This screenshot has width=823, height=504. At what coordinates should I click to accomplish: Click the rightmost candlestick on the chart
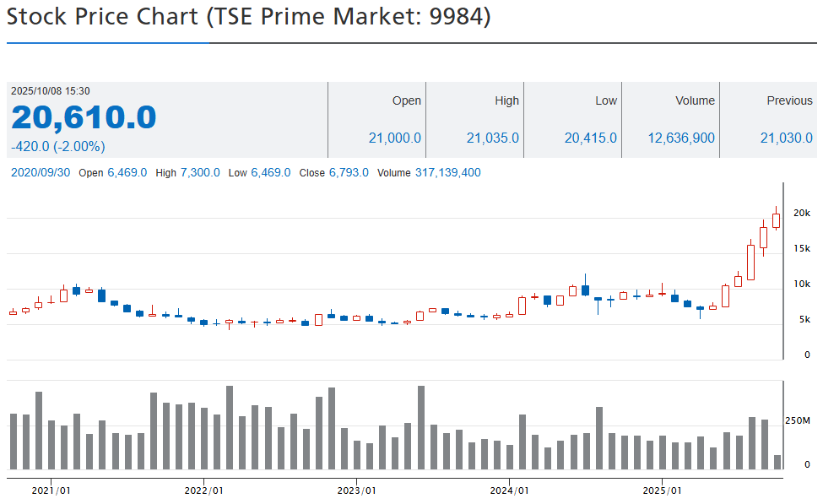[x=776, y=219]
